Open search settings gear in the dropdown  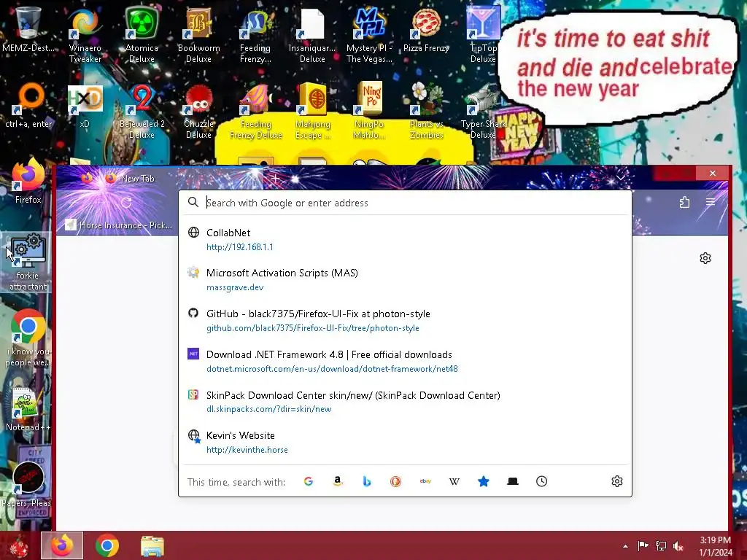pyautogui.click(x=617, y=481)
